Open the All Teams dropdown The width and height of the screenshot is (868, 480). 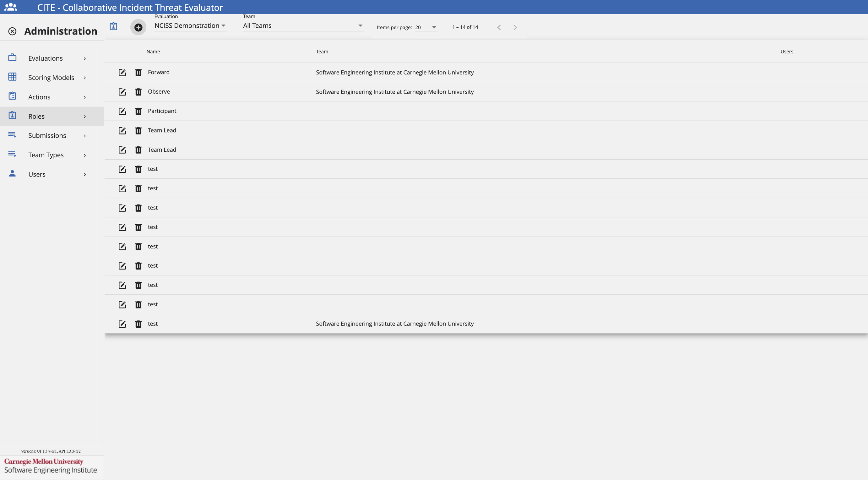tap(303, 26)
